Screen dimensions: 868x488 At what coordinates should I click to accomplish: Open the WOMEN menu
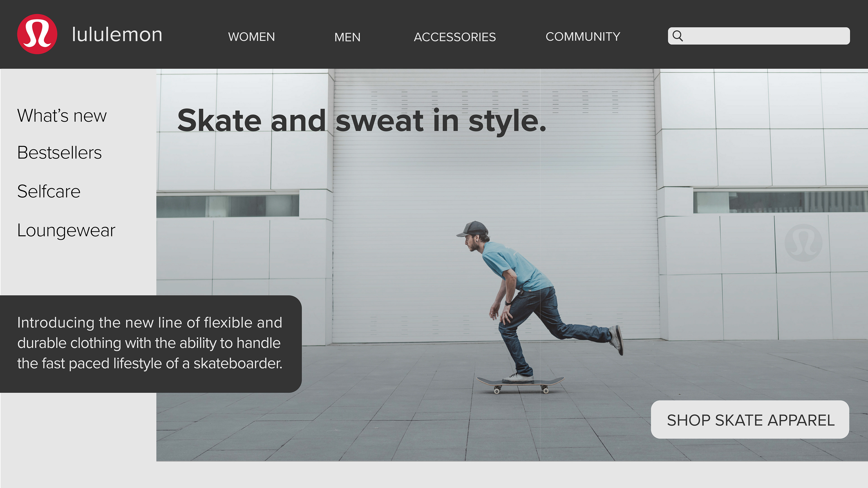pos(251,37)
